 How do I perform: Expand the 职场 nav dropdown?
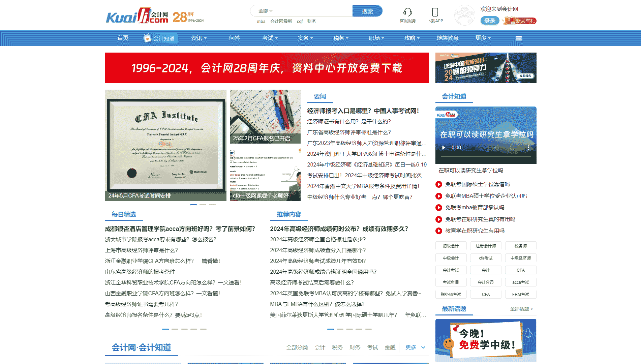(x=376, y=38)
